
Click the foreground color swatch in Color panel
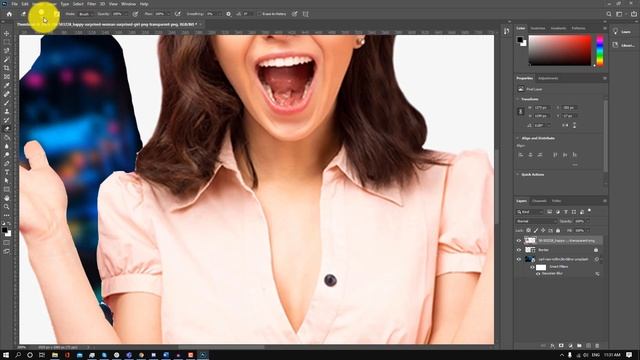click(520, 40)
